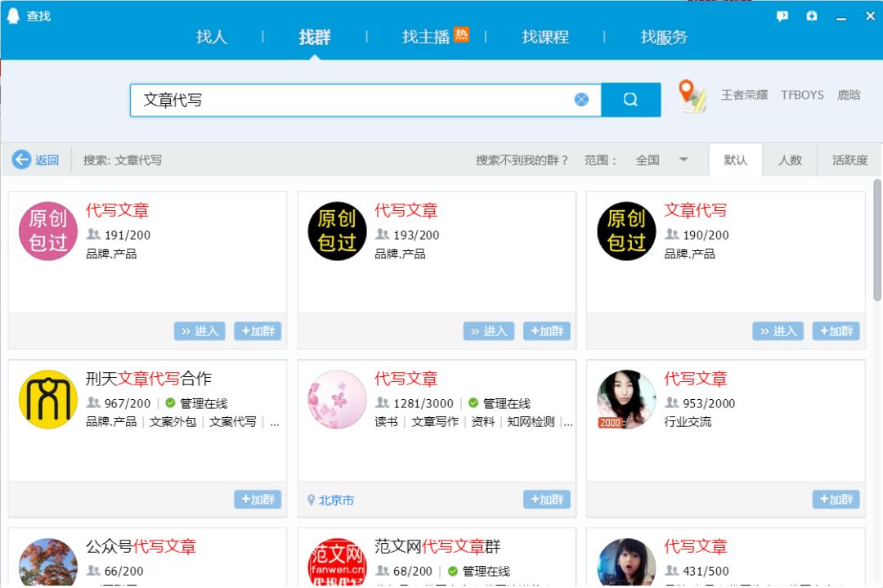Open the pink 原创包过 group avatar
Viewport: 883px width, 588px height.
pos(48,231)
